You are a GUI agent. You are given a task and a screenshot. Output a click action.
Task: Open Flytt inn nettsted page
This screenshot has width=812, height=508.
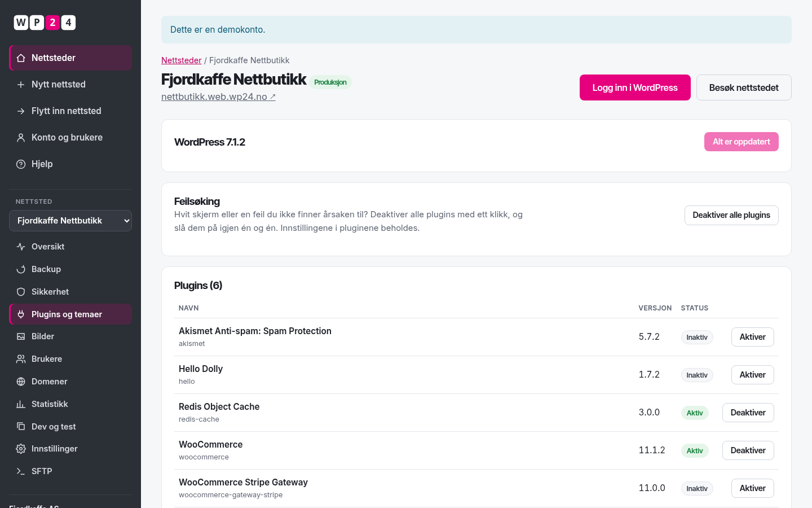[70, 111]
